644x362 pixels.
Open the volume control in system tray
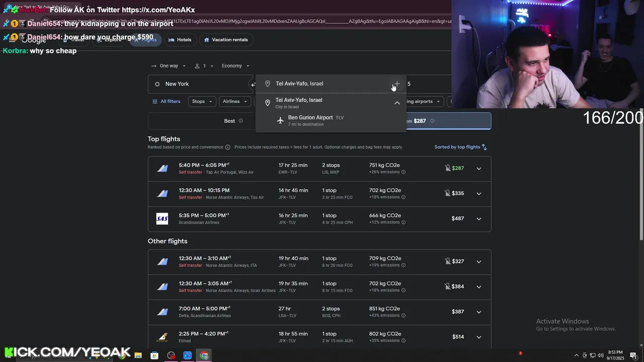(601, 355)
